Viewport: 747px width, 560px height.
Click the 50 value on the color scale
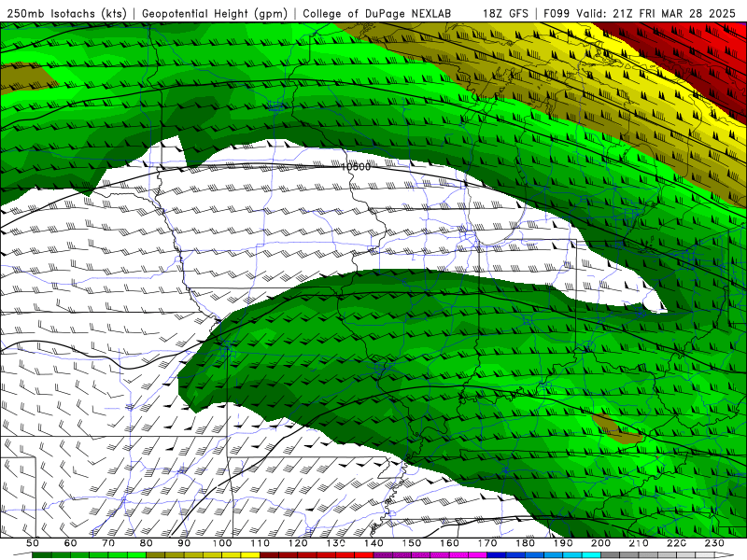33,543
